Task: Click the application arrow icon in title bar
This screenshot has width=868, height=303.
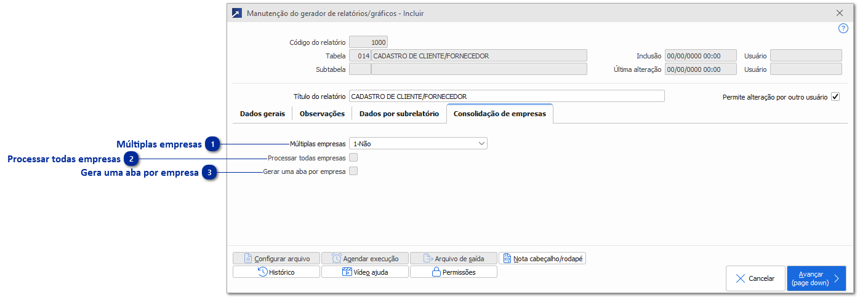Action: coord(236,13)
